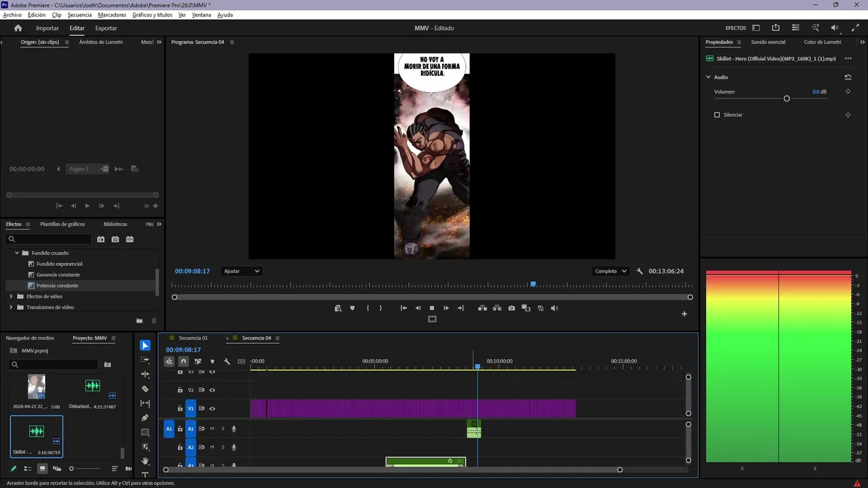The image size is (868, 488).
Task: Switch to the Secuencia 01 timeline tab
Action: pyautogui.click(x=193, y=338)
